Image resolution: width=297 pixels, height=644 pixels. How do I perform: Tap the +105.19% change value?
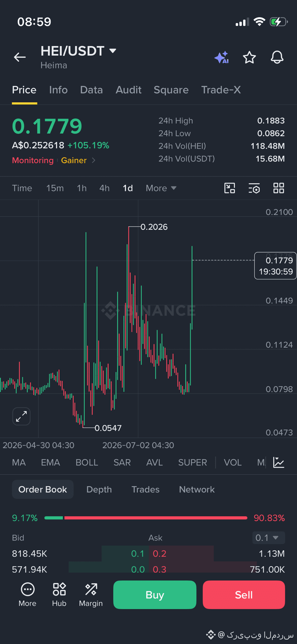pos(88,145)
